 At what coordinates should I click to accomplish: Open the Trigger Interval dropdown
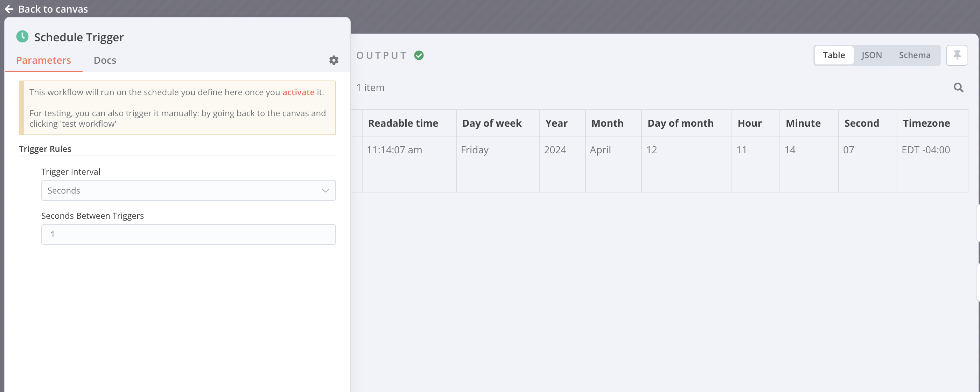tap(188, 190)
